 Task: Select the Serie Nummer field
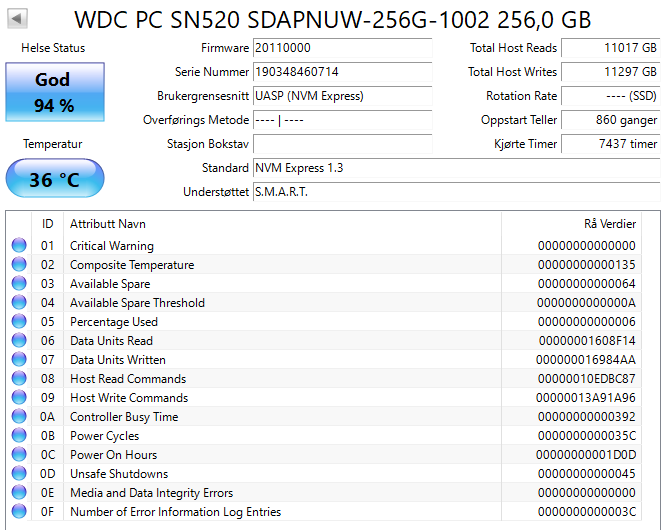pyautogui.click(x=342, y=72)
